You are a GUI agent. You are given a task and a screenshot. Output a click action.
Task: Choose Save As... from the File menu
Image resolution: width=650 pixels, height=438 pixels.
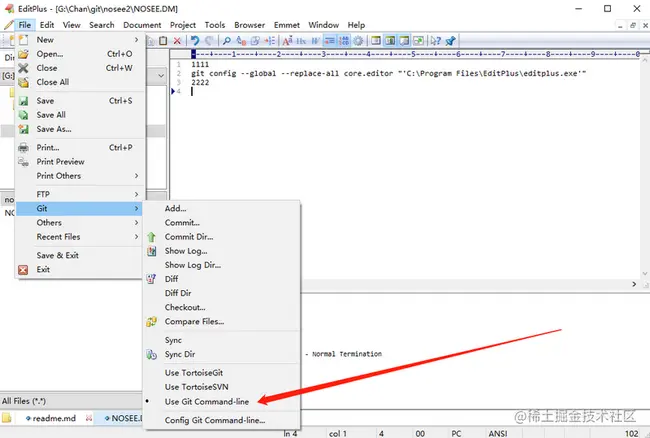coord(79,129)
